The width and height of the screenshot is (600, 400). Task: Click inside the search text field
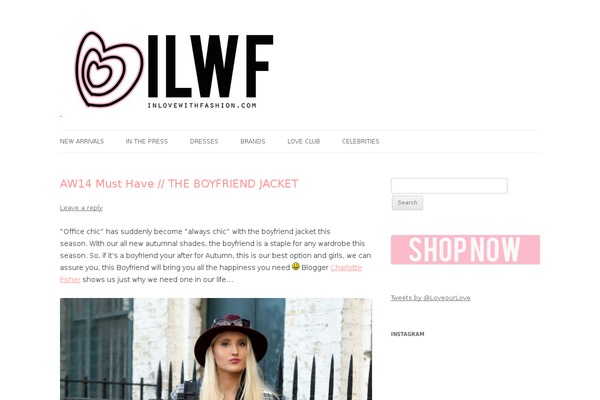click(449, 186)
